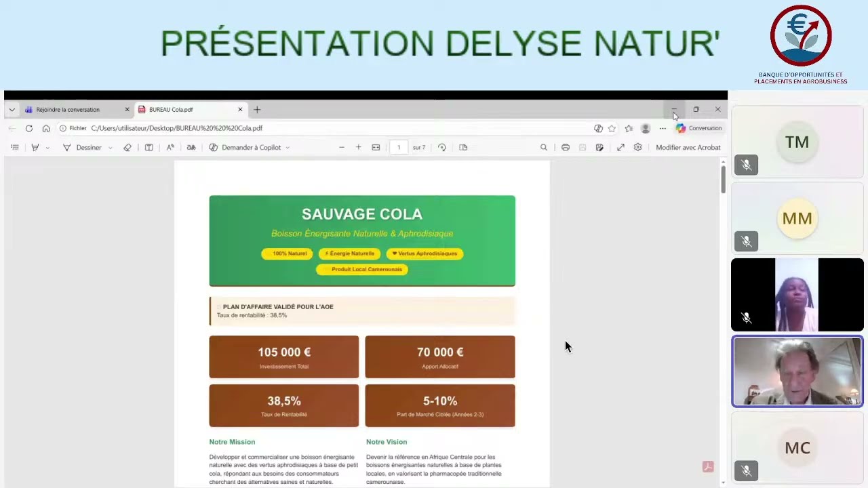Click Modifier avec Acrobat button
The width and height of the screenshot is (868, 488).
point(688,147)
